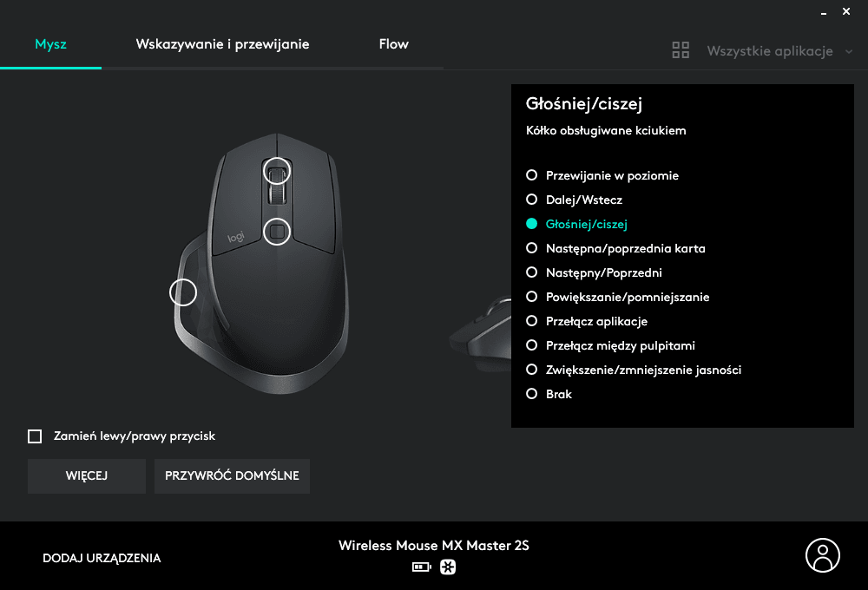
Task: Select Przełącz aplikacje radio option
Action: [531, 321]
